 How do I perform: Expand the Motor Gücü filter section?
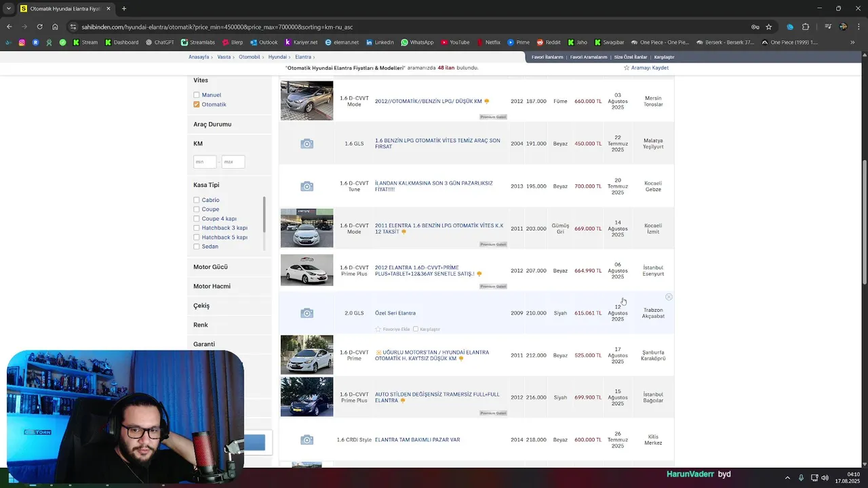click(210, 267)
